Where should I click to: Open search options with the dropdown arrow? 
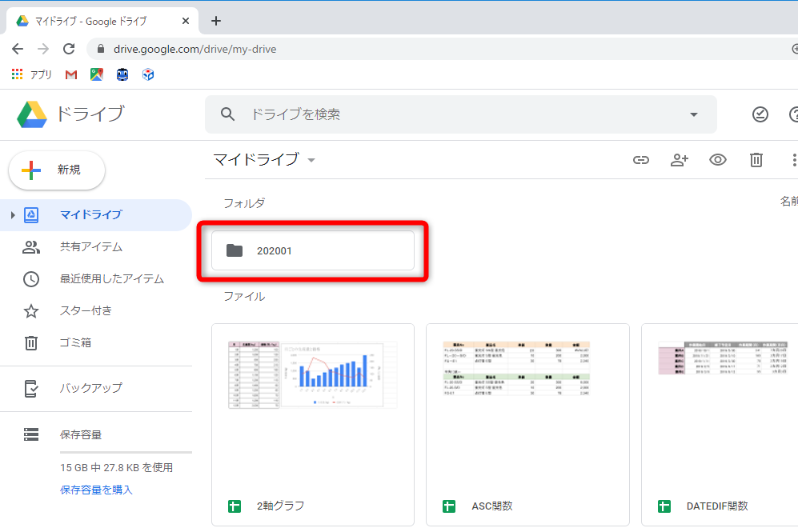click(693, 114)
